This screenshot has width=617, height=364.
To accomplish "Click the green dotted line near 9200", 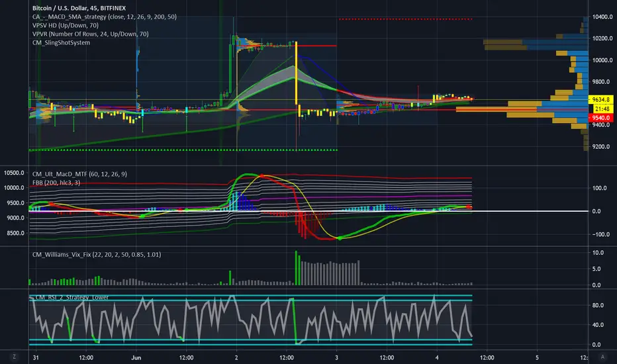I will 183,150.
